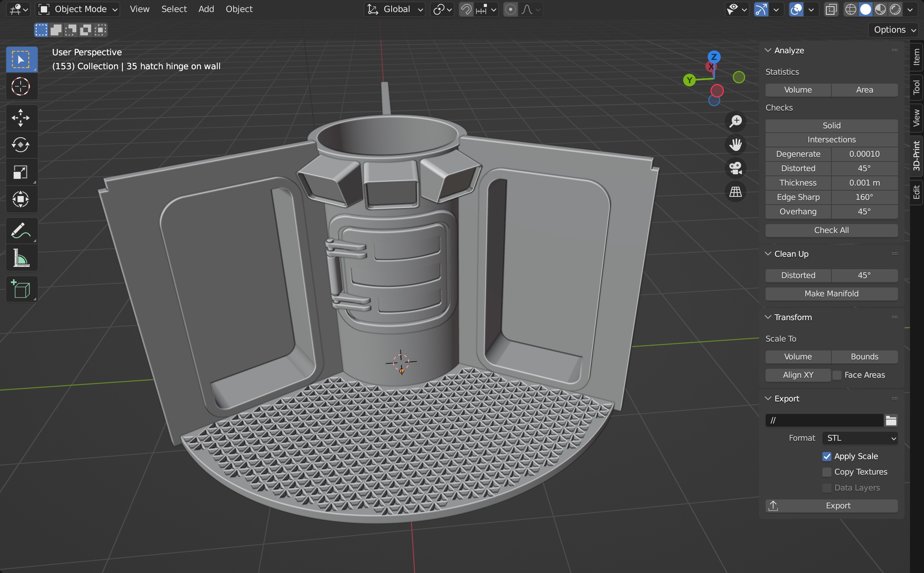This screenshot has width=924, height=573.
Task: Switch to material preview shading
Action: click(880, 9)
